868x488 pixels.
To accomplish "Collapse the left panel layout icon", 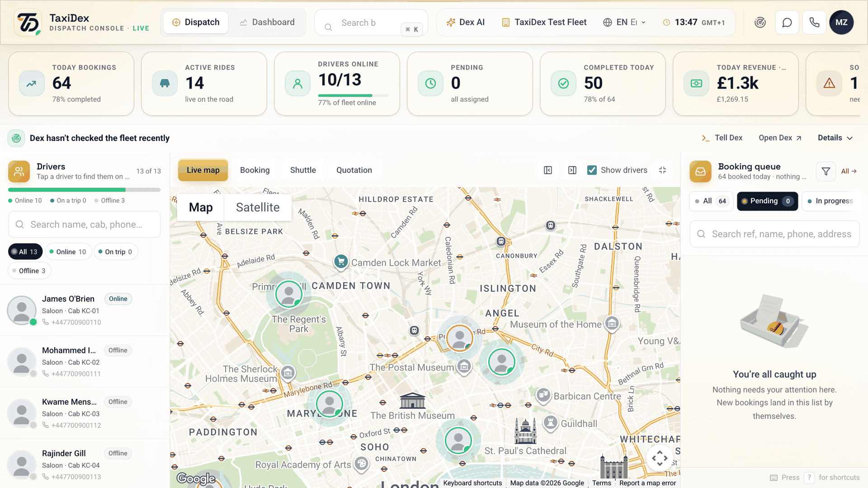I will click(548, 170).
